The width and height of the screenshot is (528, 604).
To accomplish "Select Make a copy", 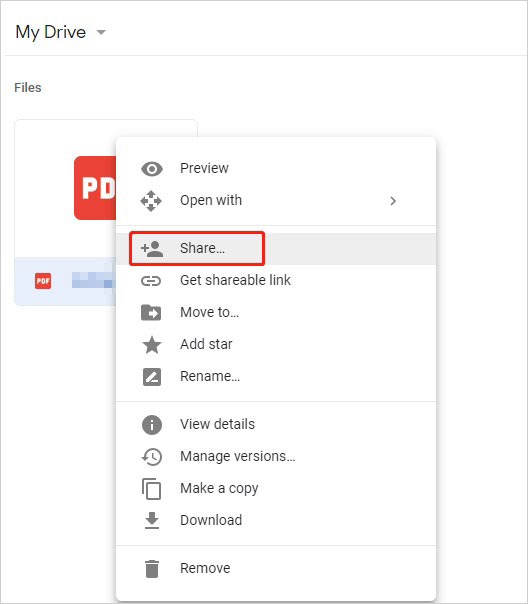I will point(276,488).
